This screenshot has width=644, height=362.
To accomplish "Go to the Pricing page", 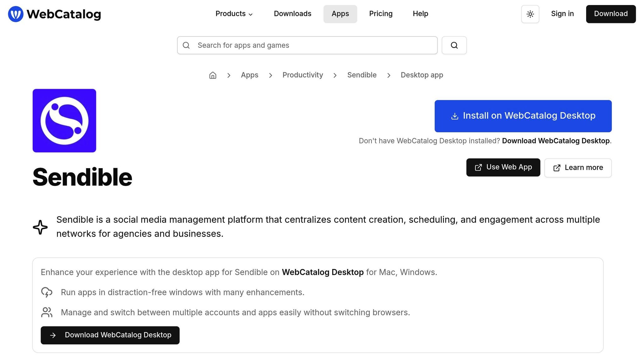I will click(x=381, y=14).
